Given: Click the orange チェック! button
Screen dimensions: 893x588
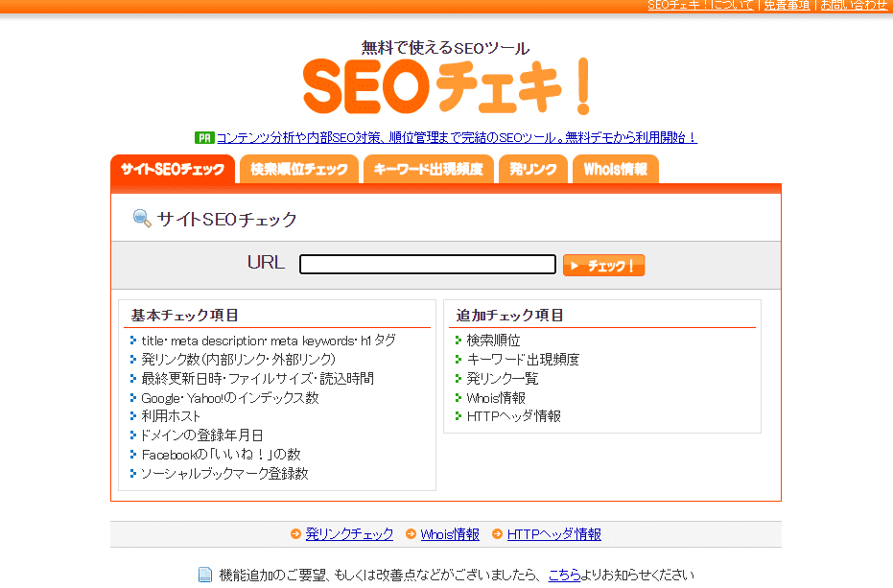Looking at the screenshot, I should click(x=603, y=266).
